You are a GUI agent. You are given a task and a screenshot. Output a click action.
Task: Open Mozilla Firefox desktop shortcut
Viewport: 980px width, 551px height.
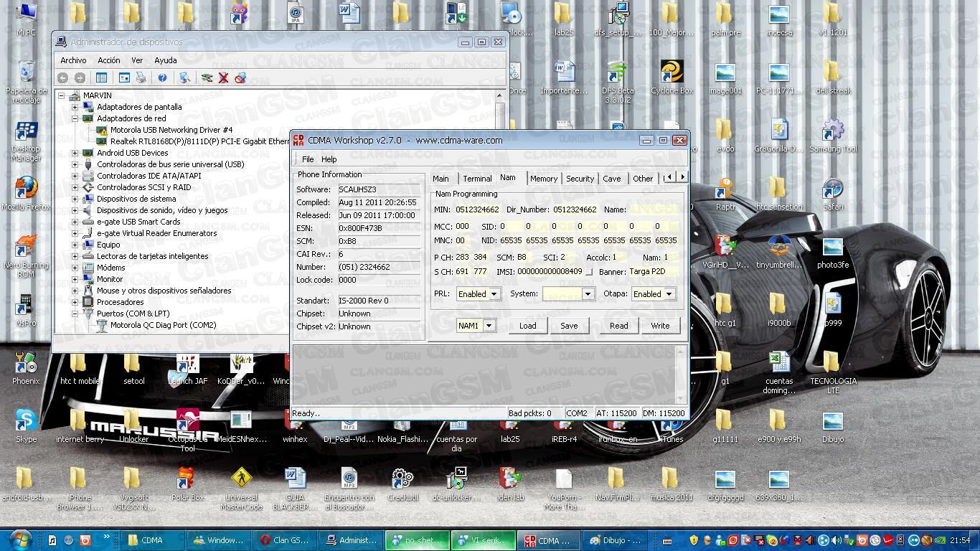click(x=26, y=193)
